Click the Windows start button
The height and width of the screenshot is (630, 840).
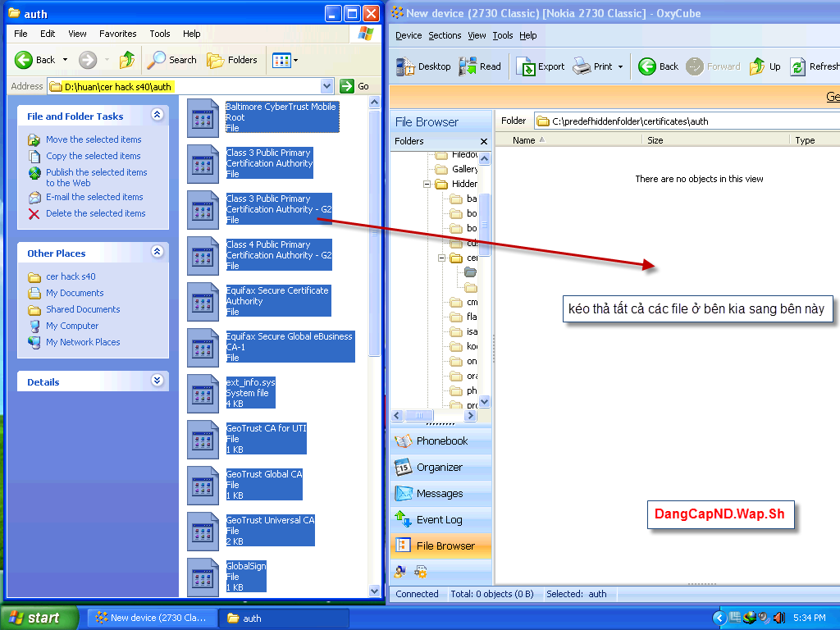click(39, 618)
